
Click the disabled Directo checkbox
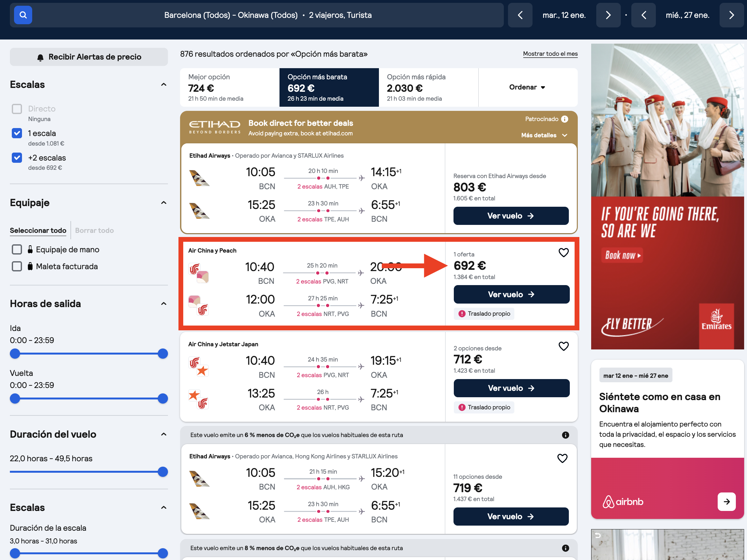point(17,109)
